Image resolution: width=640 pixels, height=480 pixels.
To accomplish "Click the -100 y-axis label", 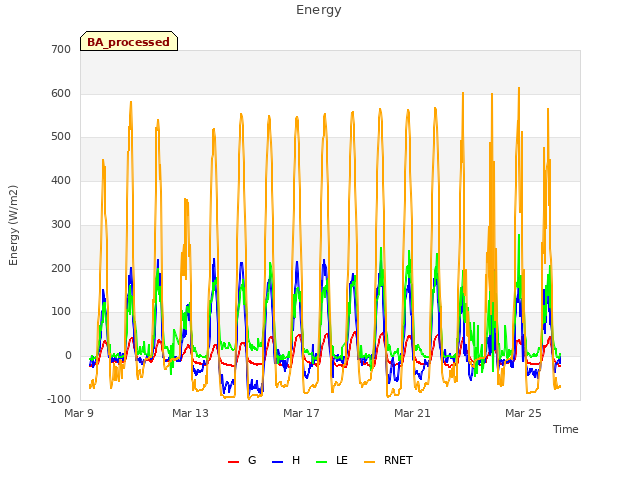I will point(59,399).
